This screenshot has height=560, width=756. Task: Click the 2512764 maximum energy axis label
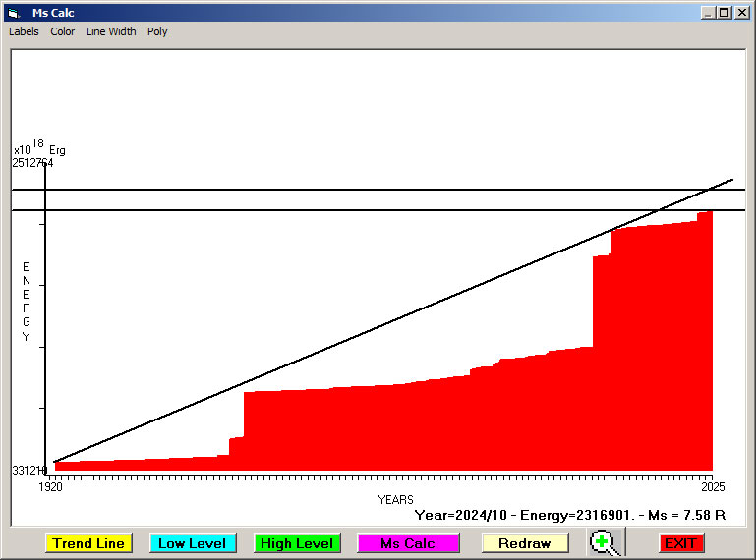pos(32,163)
